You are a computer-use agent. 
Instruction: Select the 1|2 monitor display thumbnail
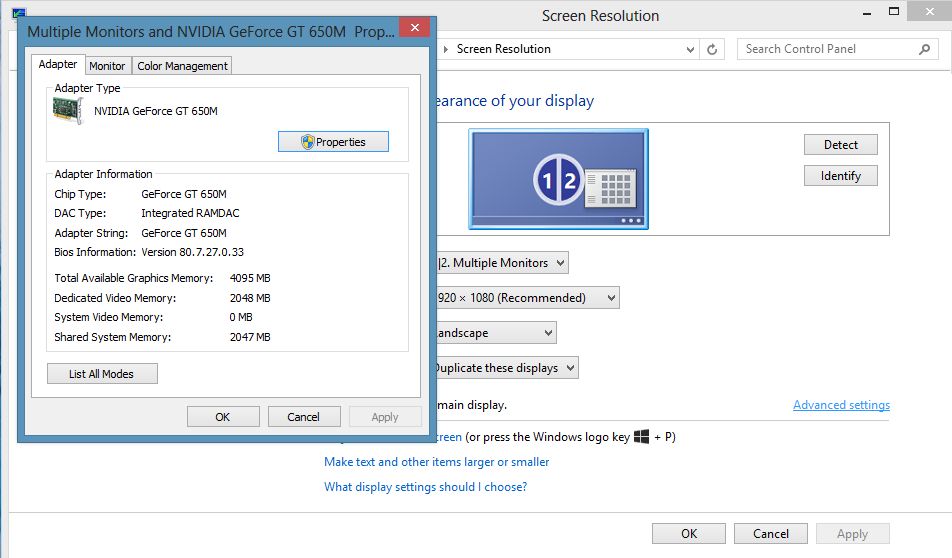(x=558, y=179)
